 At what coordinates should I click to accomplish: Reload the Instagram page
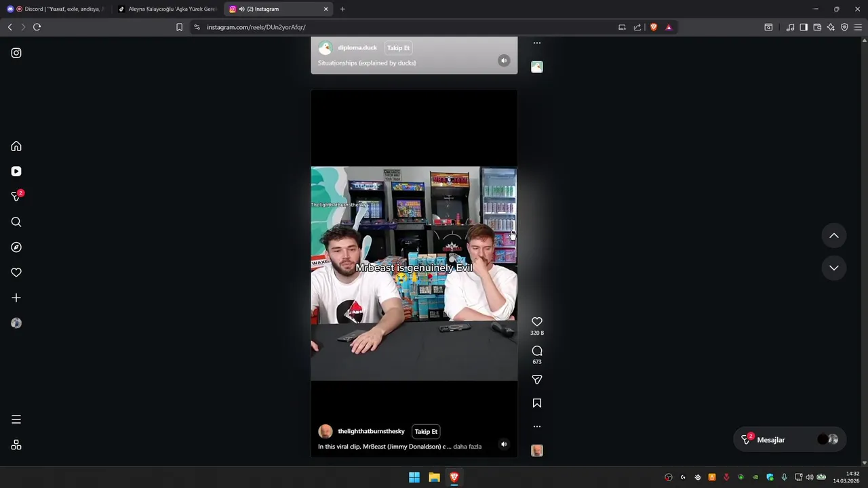coord(37,27)
